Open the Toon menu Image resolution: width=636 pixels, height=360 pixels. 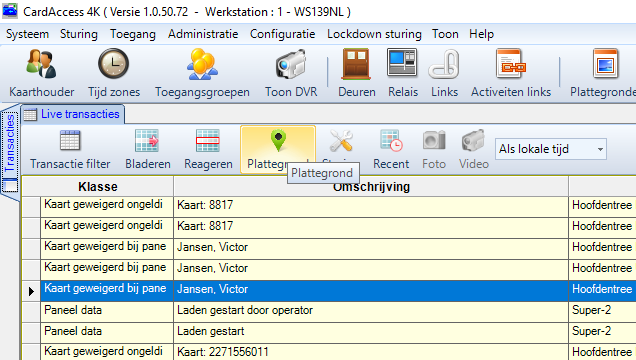[445, 34]
